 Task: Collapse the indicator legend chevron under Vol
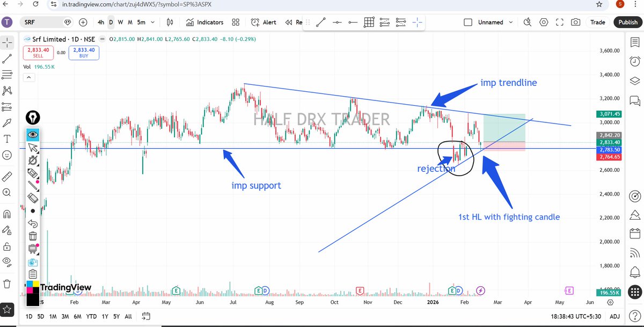[x=28, y=77]
